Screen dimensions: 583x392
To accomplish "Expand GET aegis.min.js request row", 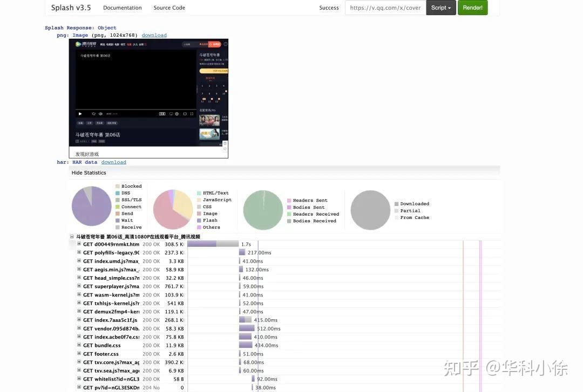I will 79,269.
